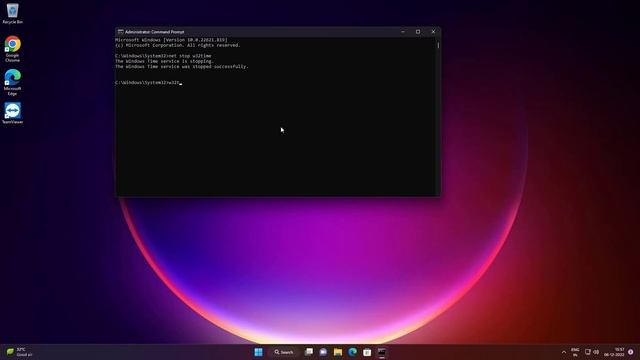Click 'Windows Time service was stopped successfully' line

click(182, 67)
